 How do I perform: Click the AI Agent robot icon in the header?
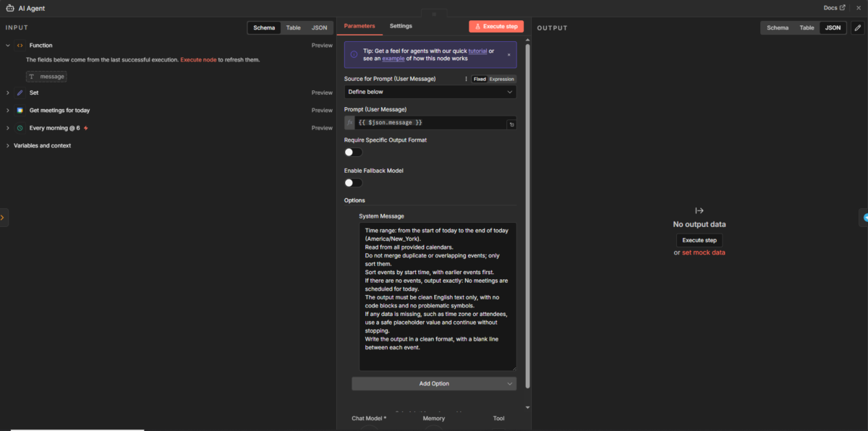pos(10,8)
